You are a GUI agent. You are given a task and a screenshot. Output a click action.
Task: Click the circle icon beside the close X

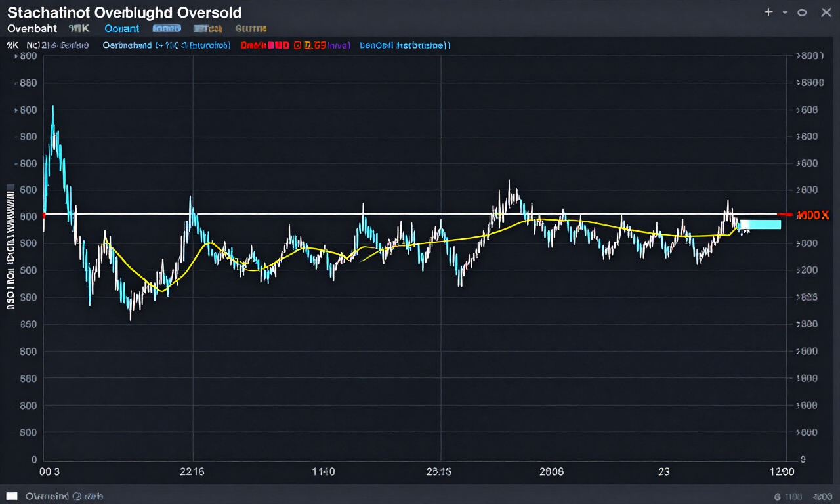coord(801,12)
